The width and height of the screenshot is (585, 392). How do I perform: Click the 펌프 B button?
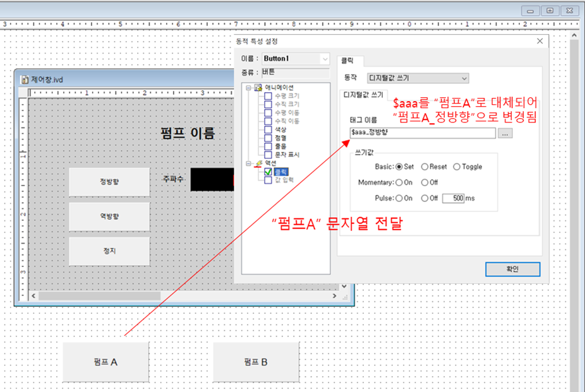click(x=256, y=362)
